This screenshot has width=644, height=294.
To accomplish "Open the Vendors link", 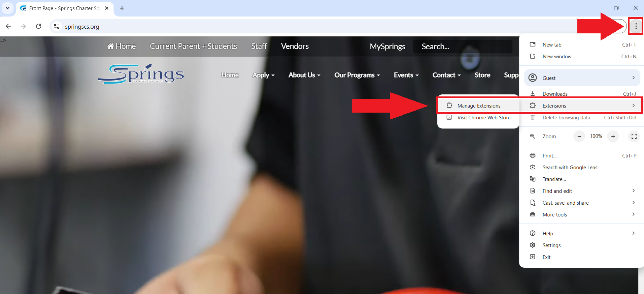I will coord(295,46).
